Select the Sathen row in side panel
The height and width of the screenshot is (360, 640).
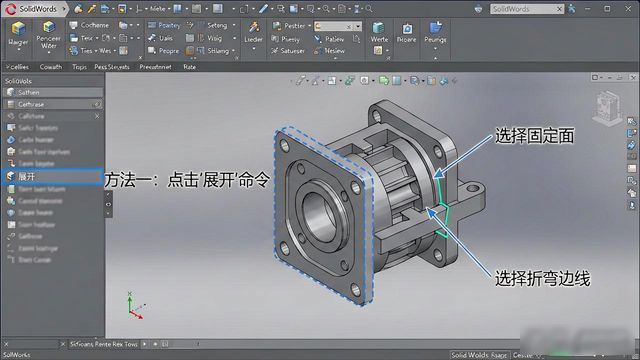pyautogui.click(x=53, y=93)
